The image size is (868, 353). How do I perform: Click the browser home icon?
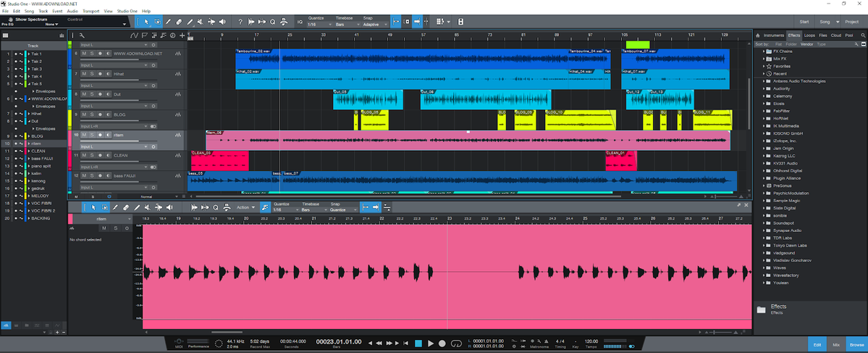coord(757,36)
